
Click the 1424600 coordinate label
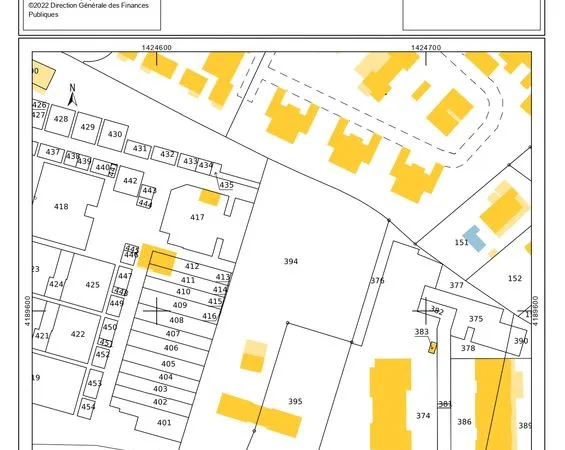point(157,48)
